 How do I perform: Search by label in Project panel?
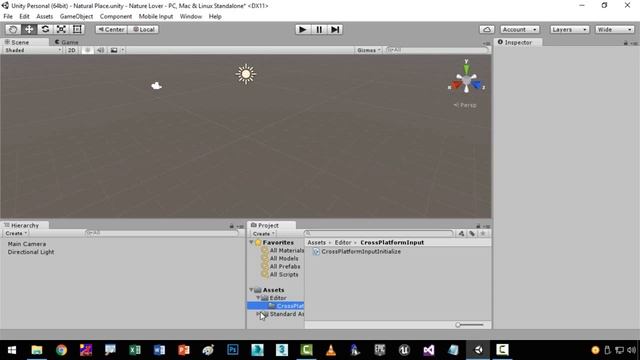(472, 233)
